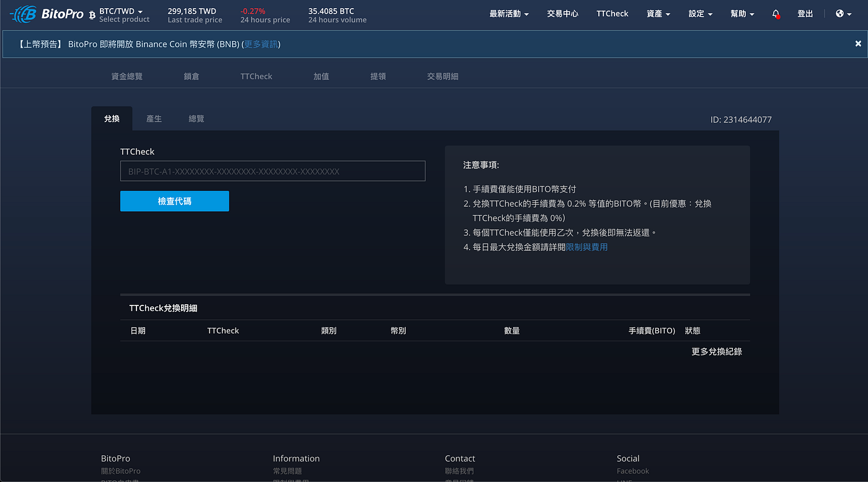Open TTCheck in the top navigation
The height and width of the screenshot is (482, 868).
(613, 14)
